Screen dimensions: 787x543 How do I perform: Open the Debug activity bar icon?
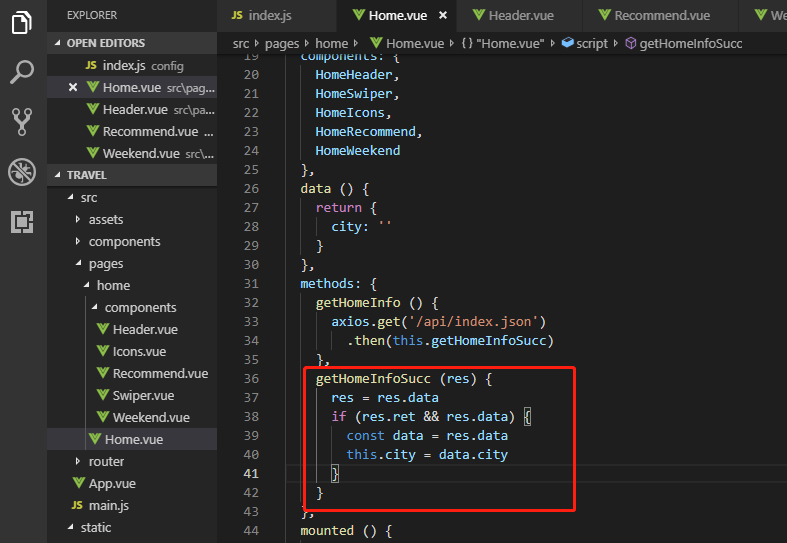pyautogui.click(x=22, y=172)
